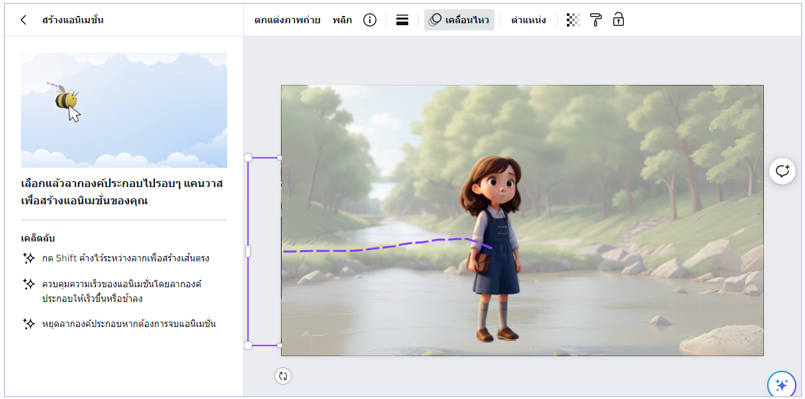
Task: Open the ตำแหน่ง position panel
Action: click(x=528, y=20)
